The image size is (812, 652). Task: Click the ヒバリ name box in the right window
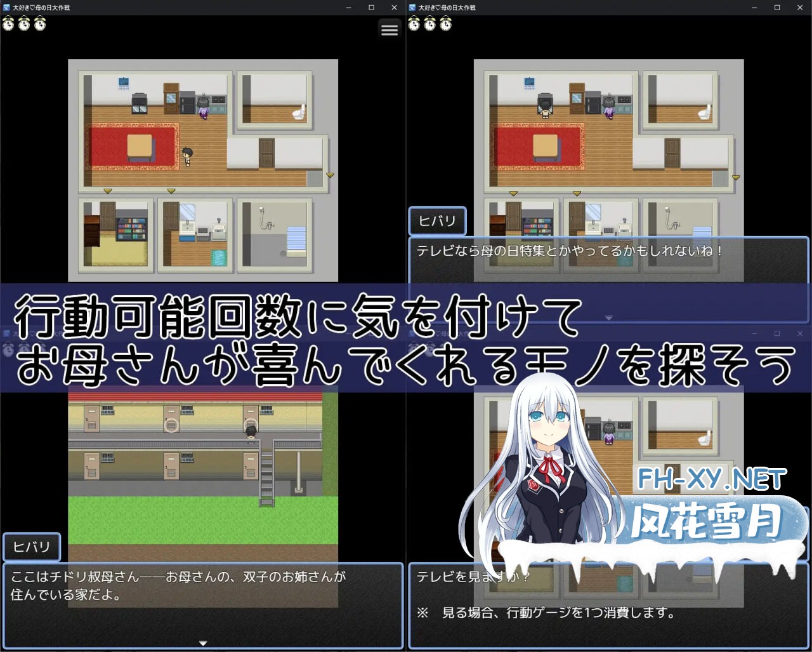438,221
